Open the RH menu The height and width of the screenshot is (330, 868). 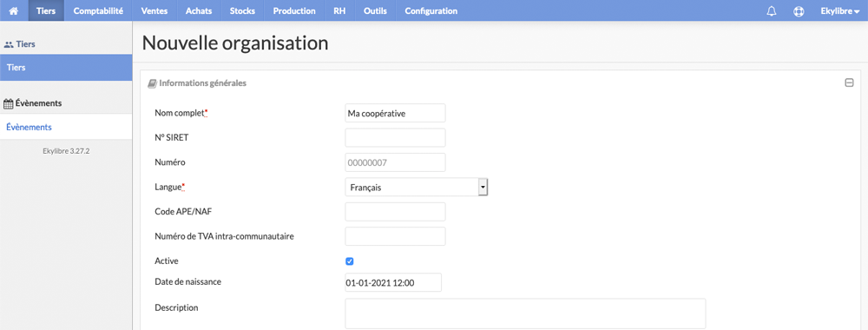pyautogui.click(x=339, y=11)
